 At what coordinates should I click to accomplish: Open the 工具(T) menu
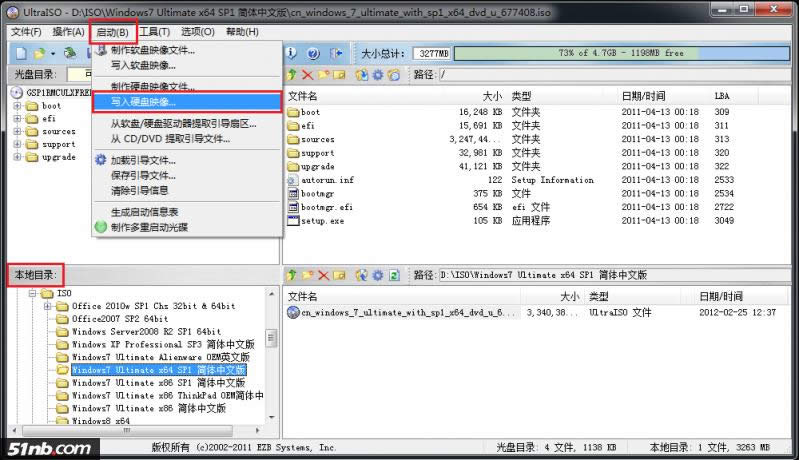pos(154,32)
